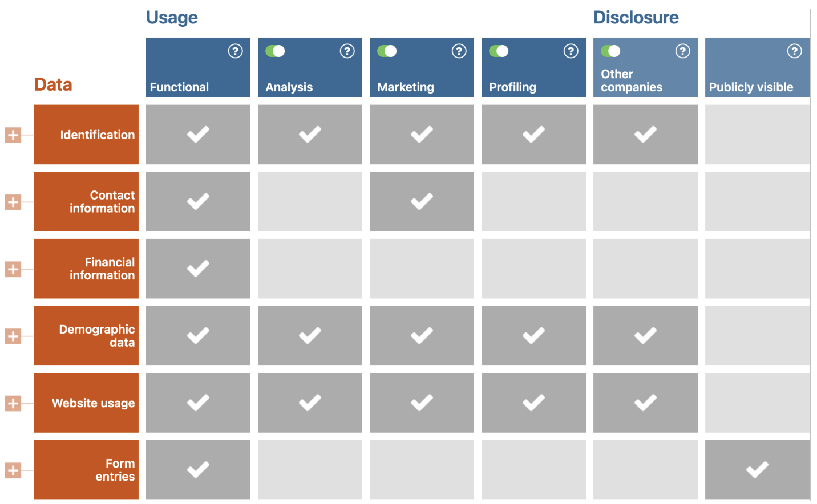Open the help icon in Analysis header
817x504 pixels.
(347, 51)
